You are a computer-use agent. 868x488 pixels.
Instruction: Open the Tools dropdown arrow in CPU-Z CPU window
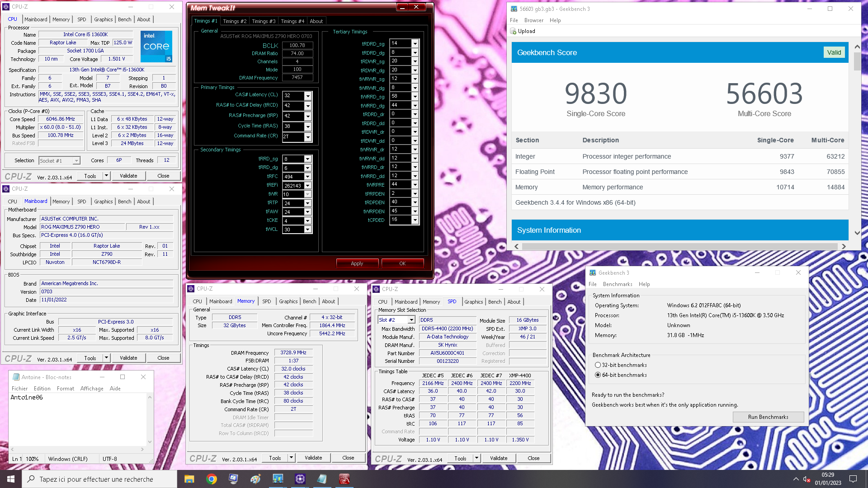[107, 176]
